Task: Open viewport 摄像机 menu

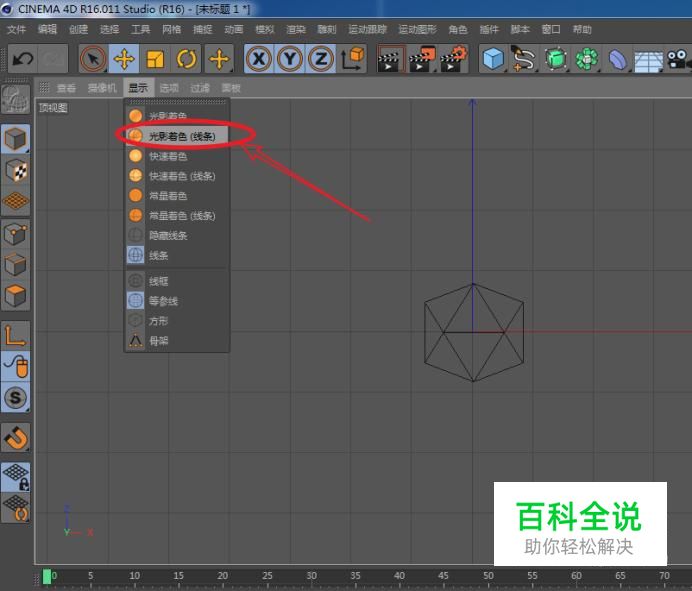Action: (x=102, y=88)
